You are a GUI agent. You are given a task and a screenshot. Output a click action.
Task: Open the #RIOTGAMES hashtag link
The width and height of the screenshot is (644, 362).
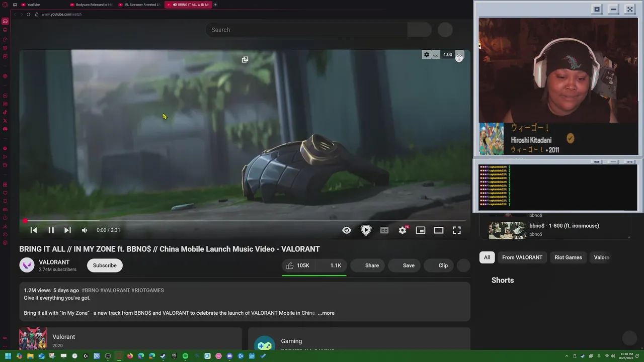147,290
